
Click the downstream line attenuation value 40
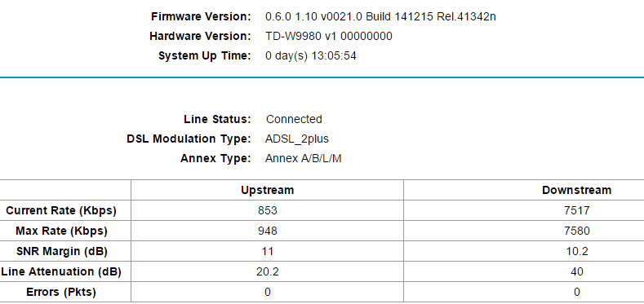tap(576, 271)
